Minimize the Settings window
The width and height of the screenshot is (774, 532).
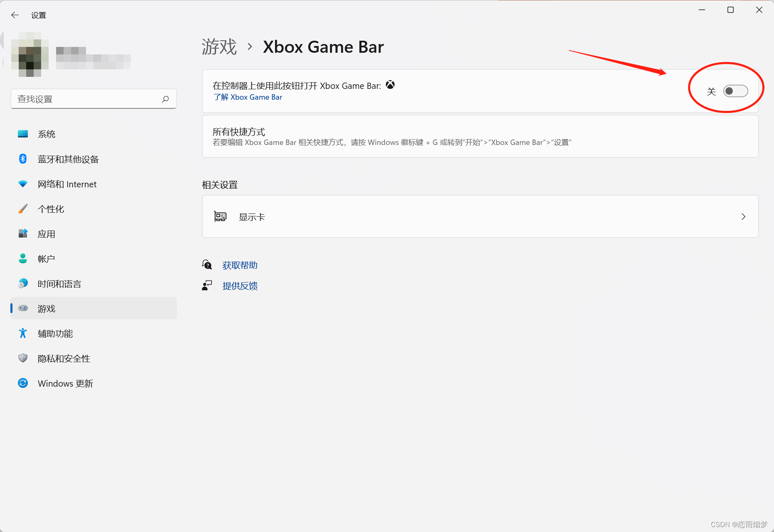tap(702, 10)
